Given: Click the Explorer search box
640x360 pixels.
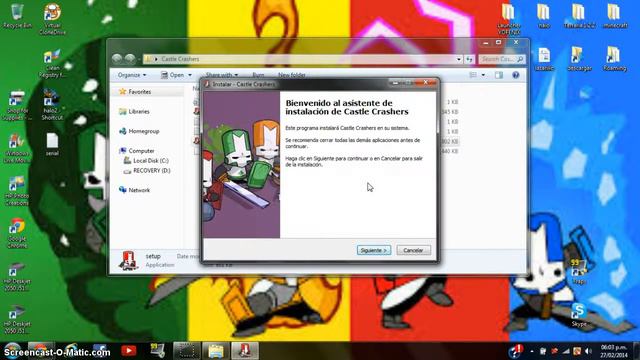Looking at the screenshot, I should [502, 59].
